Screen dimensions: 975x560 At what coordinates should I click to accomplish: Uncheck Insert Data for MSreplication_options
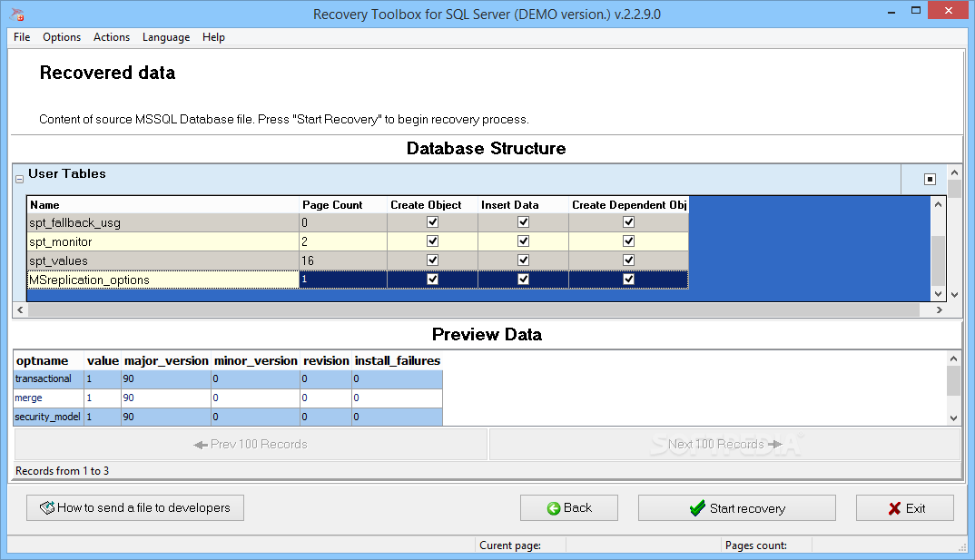pos(524,279)
